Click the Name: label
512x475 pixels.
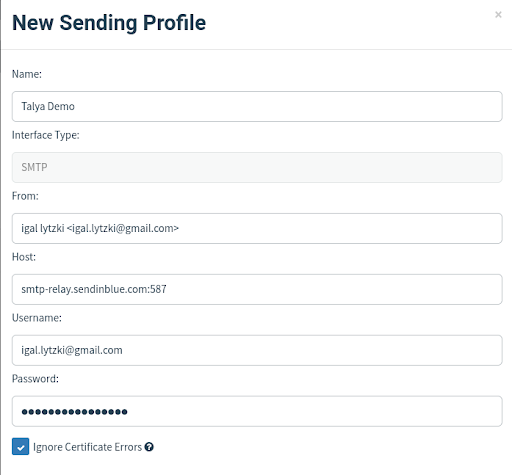(x=27, y=74)
